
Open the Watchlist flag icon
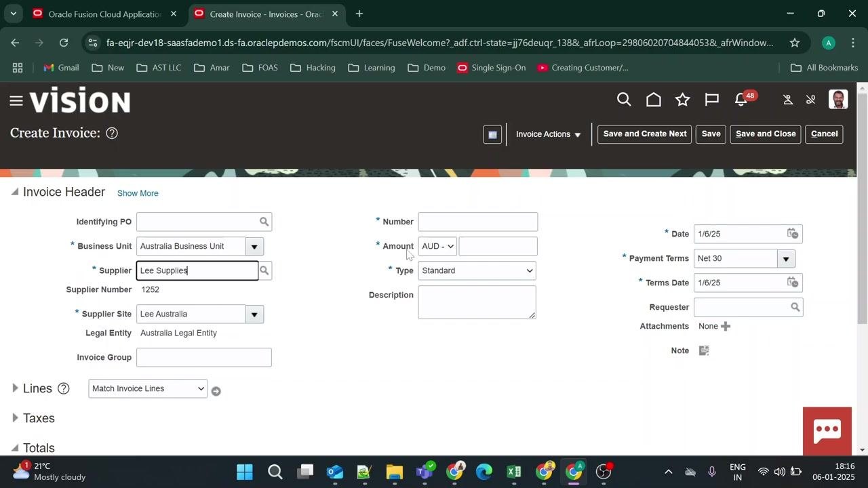712,100
